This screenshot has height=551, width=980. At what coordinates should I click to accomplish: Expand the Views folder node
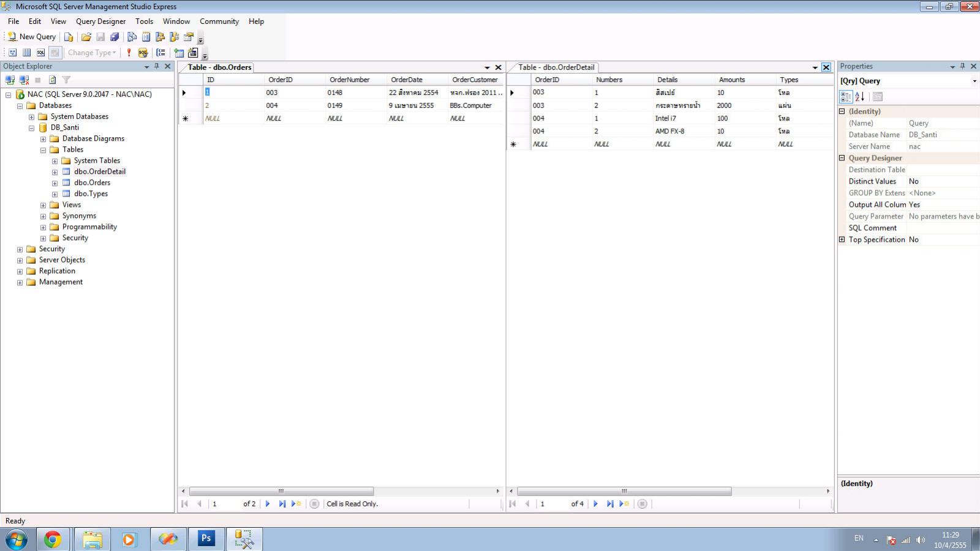[43, 205]
